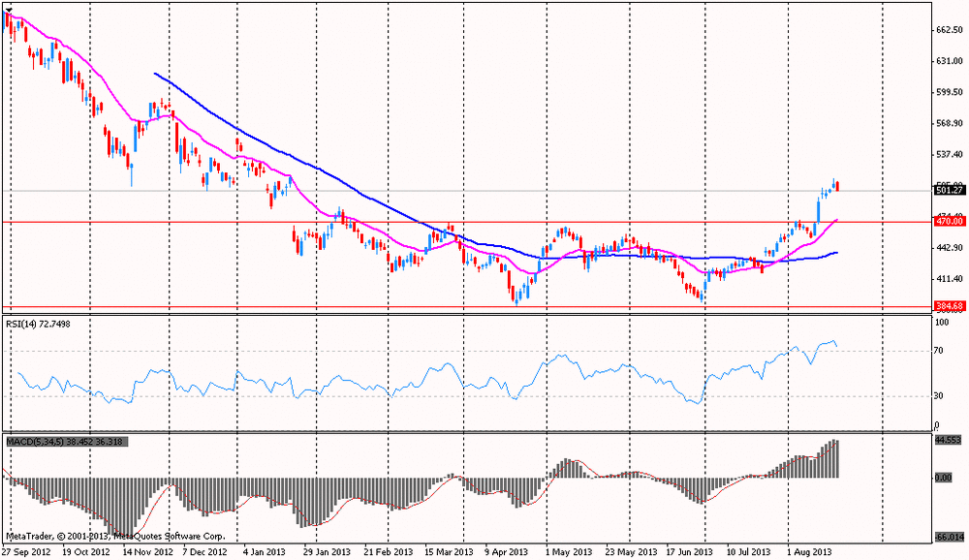This screenshot has width=969, height=560.
Task: Click the 27 Sep 2012 date label
Action: click(26, 551)
